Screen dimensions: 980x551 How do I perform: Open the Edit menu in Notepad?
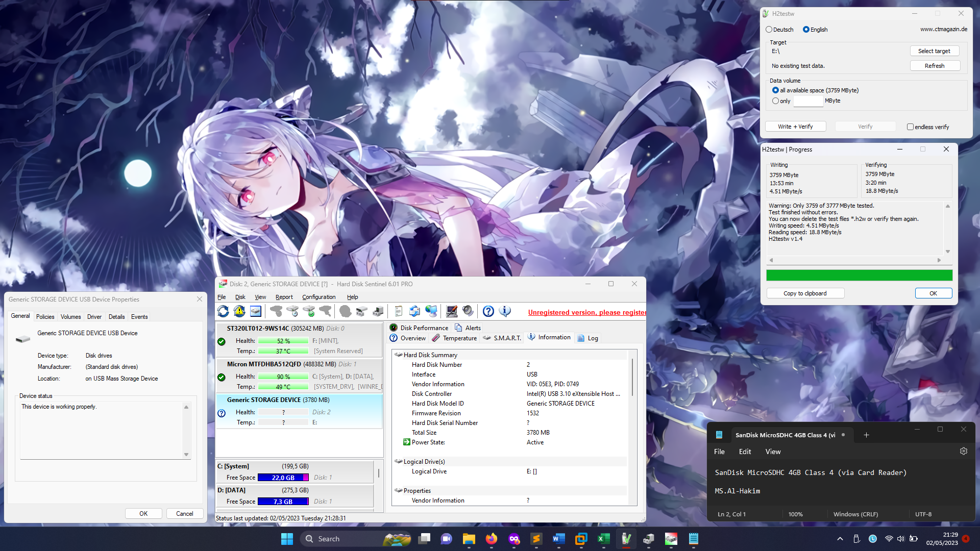745,452
